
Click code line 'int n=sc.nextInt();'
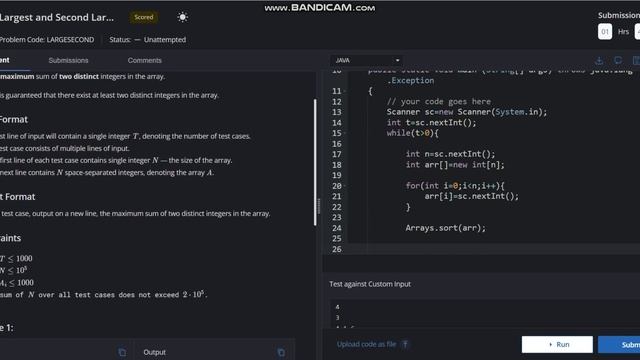tap(450, 154)
